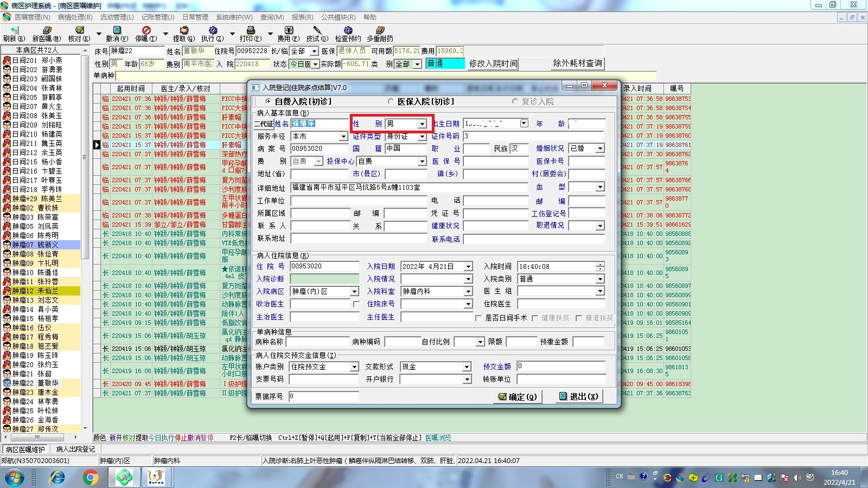
Task: Select the 复诊入院 radio option
Action: pyautogui.click(x=515, y=101)
